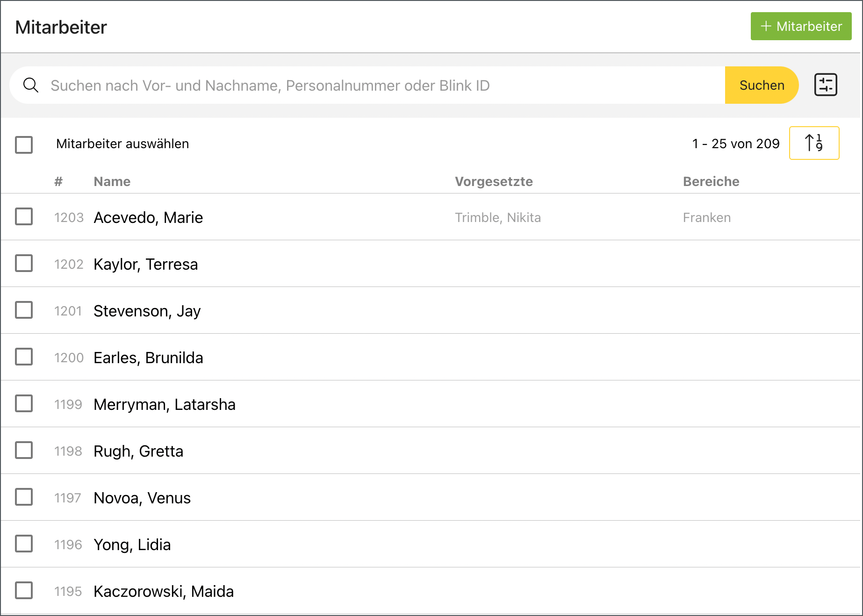Click the magnifying glass search icon
The height and width of the screenshot is (616, 863).
coord(31,85)
